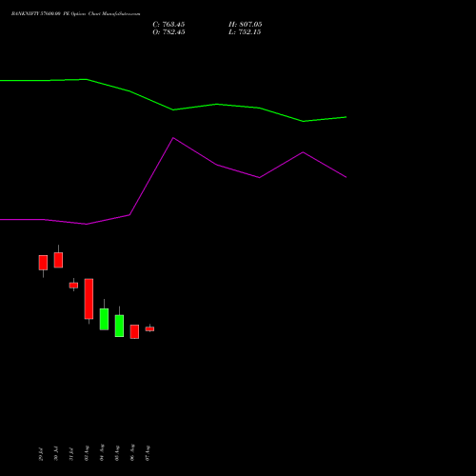Click the 30 Jul date axis label
Screen dimensions: 476x476
pos(56,453)
